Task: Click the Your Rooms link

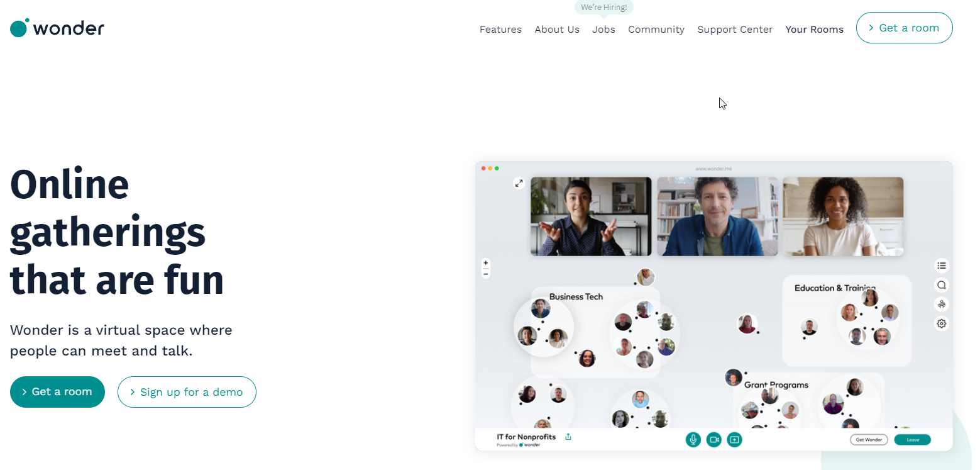Action: coord(814,30)
